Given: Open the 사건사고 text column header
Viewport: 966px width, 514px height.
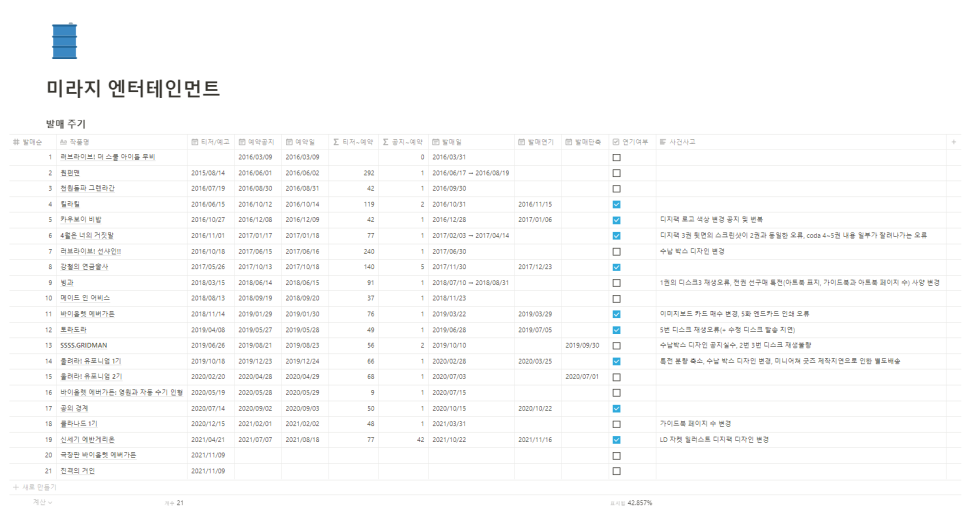Looking at the screenshot, I should click(x=677, y=142).
